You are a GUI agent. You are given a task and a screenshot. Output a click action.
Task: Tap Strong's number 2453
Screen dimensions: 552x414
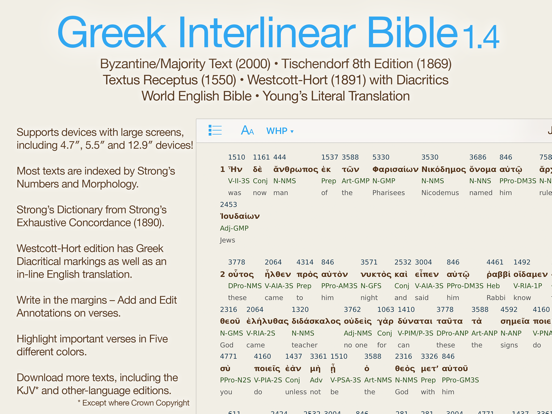[x=228, y=205]
